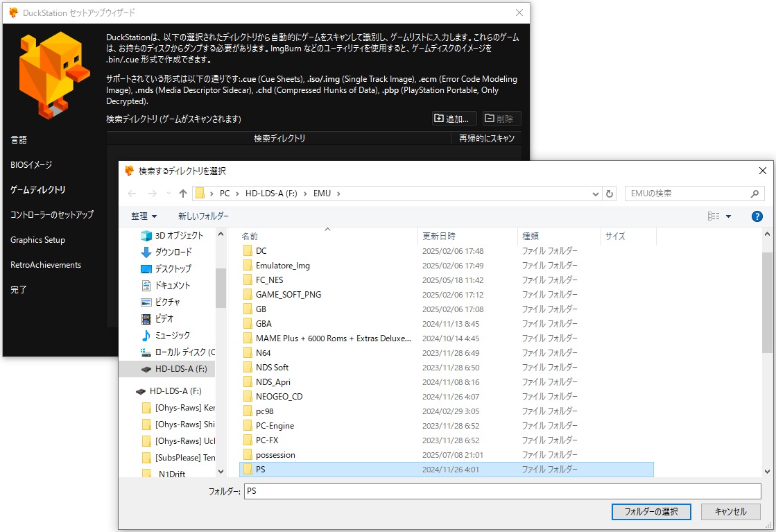Open コントローラーのセットアップ wizard step
776x532 pixels.
point(52,215)
